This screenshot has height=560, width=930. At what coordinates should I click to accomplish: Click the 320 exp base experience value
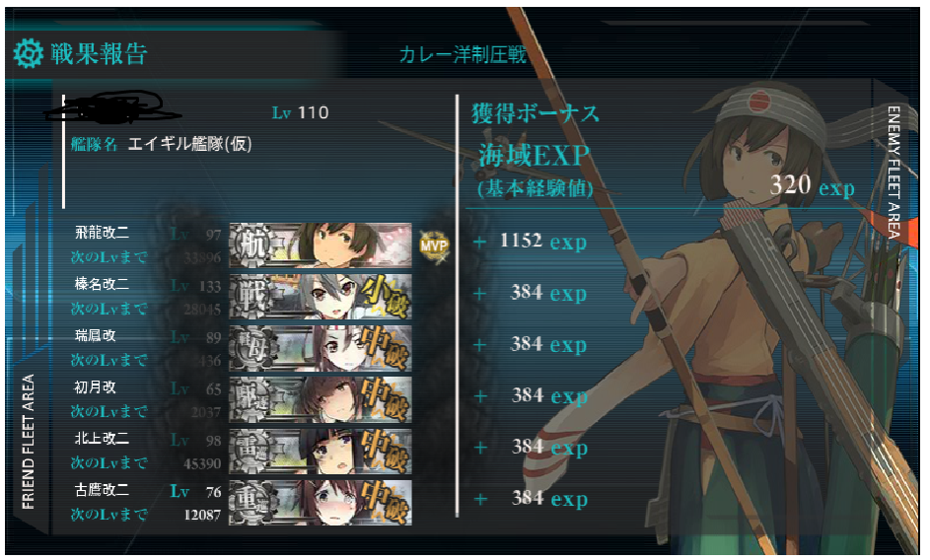click(812, 185)
